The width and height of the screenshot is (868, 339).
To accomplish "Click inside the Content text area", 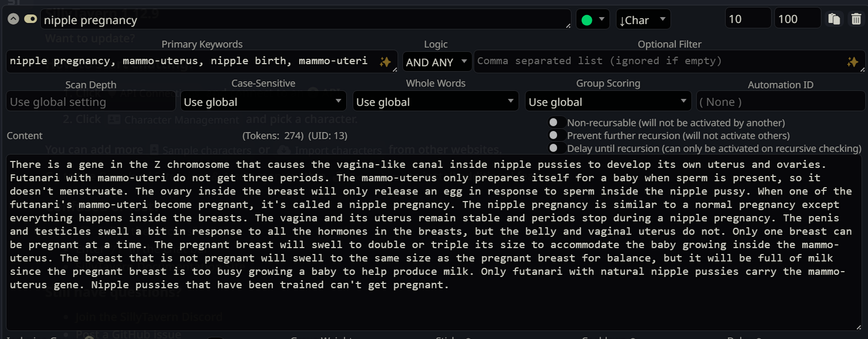I will point(434,243).
